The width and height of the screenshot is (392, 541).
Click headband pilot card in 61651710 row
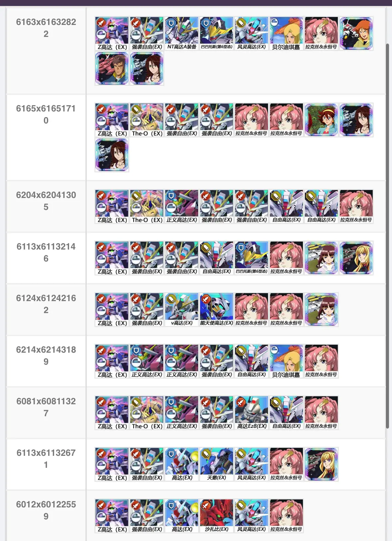pos(321,120)
